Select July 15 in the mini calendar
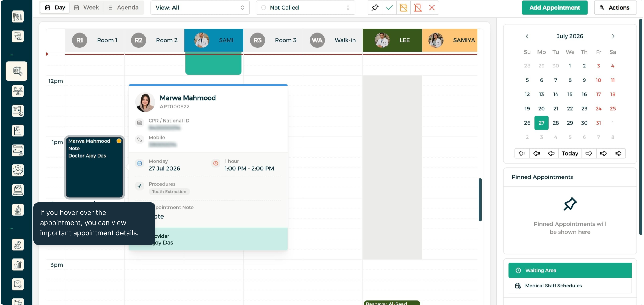 (570, 94)
